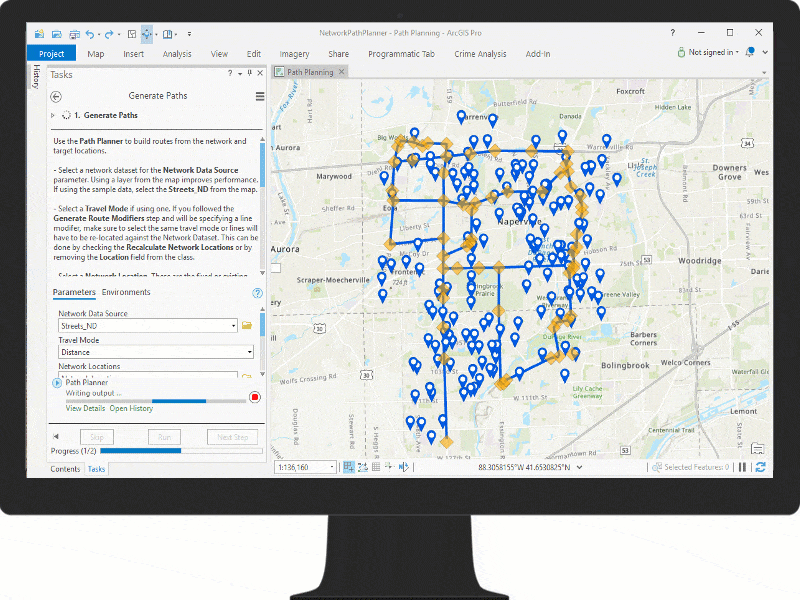The width and height of the screenshot is (800, 600).
Task: Open the Crime Analysis ribbon tab
Action: coord(480,54)
